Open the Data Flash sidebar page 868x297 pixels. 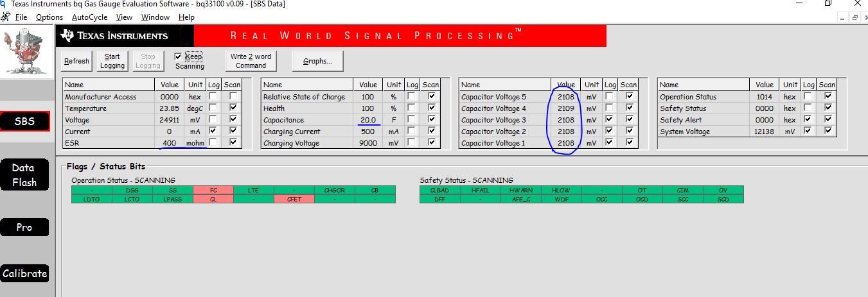click(x=24, y=175)
